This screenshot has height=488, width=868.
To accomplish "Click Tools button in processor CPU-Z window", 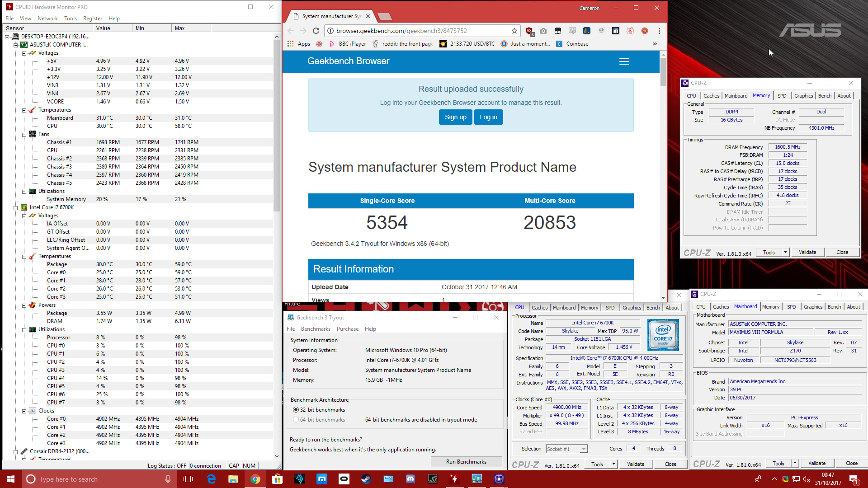I will pos(597,464).
